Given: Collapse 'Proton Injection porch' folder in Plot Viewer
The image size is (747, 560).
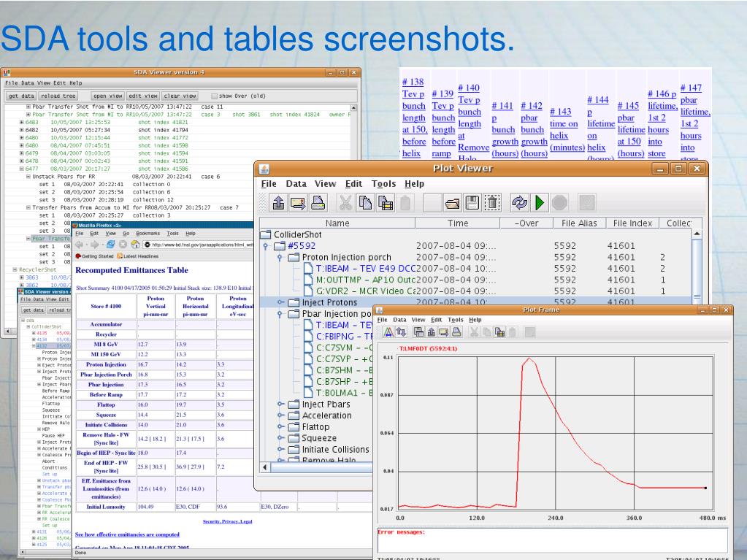Looking at the screenshot, I should click(280, 258).
